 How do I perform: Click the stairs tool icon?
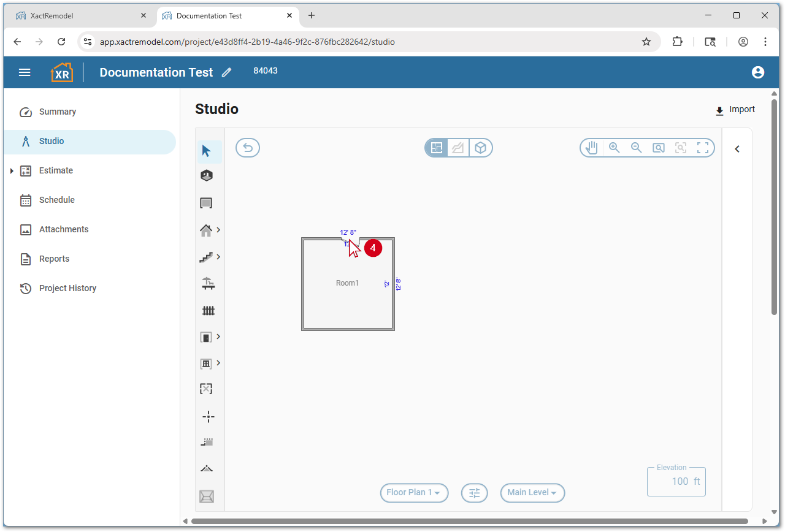207,257
